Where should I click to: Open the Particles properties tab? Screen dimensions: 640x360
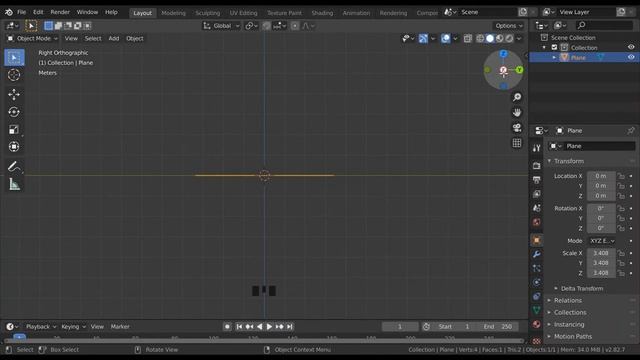click(x=536, y=268)
